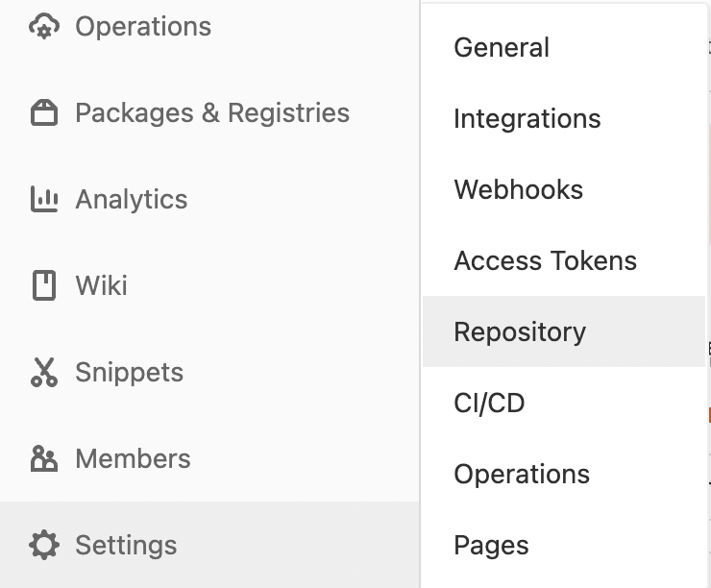Viewport: 711px width, 588px height.
Task: Go to Webhooks settings
Action: point(518,190)
